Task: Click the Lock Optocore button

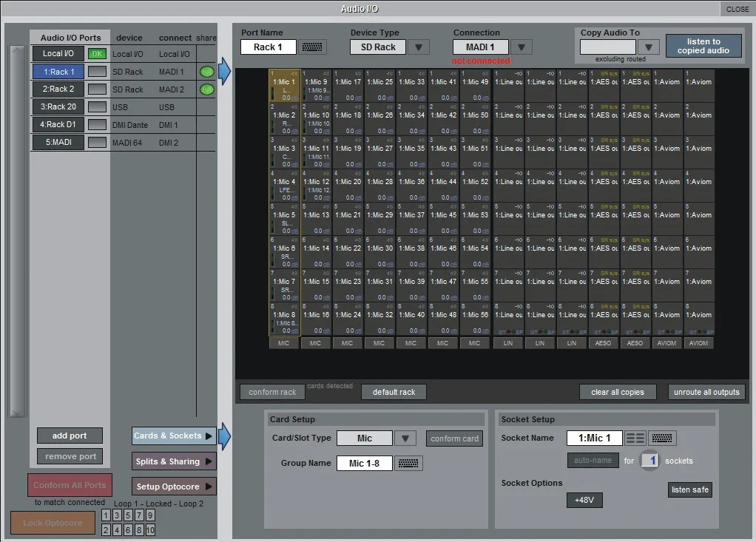Action: 53,523
